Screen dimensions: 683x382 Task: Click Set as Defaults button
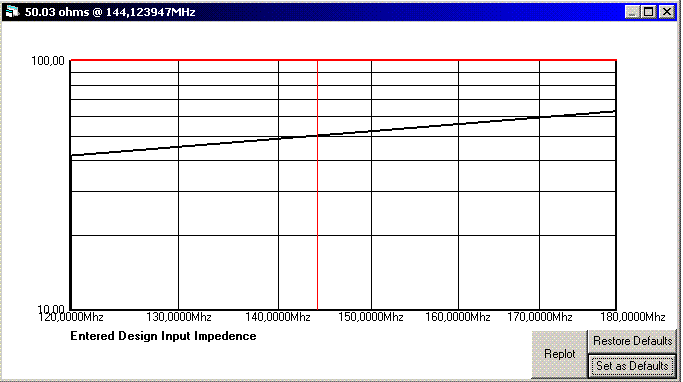coord(632,366)
